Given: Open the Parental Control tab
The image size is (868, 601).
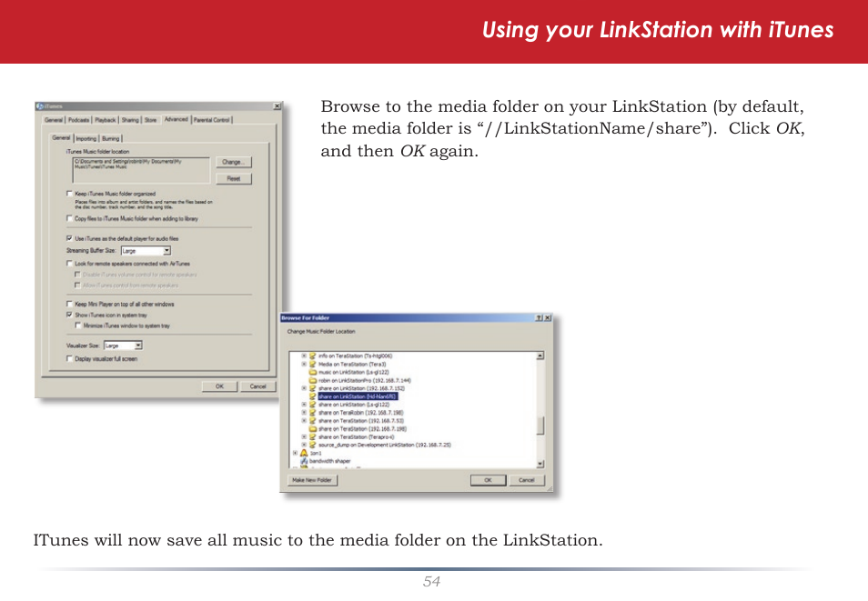Looking at the screenshot, I should [211, 120].
